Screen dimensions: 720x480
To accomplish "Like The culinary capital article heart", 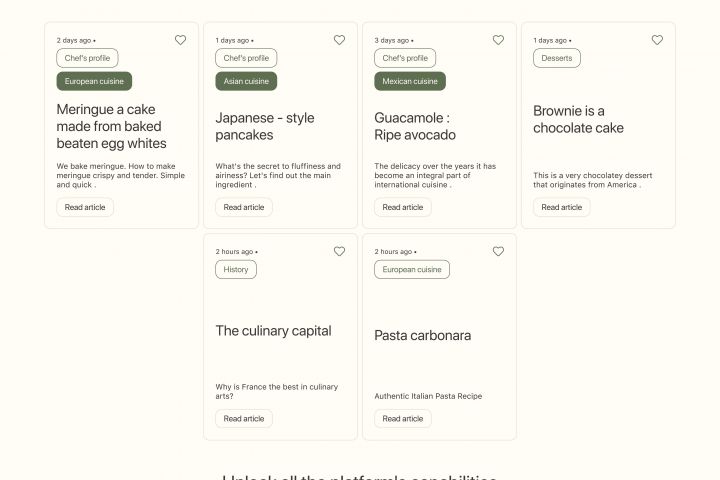I will pos(339,251).
